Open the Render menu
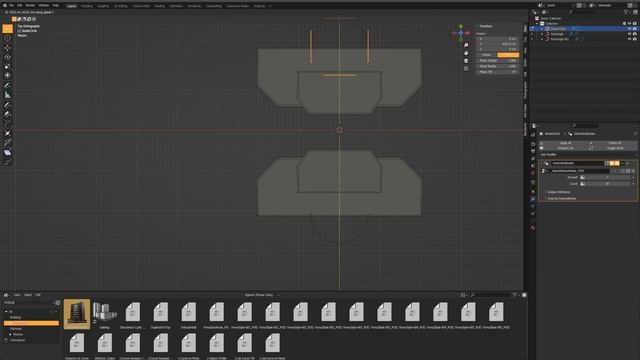This screenshot has height=360, width=640. pyautogui.click(x=30, y=5)
